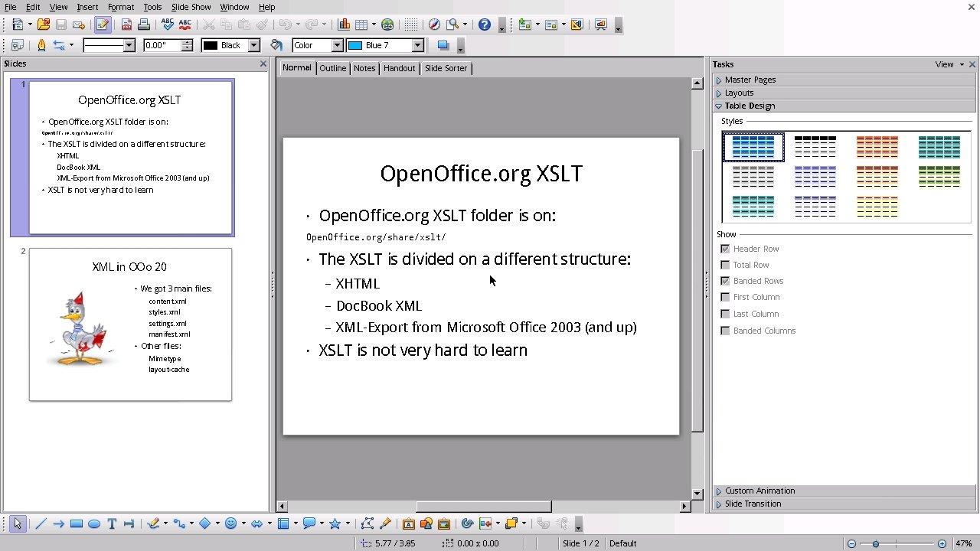Expand the Custom Animation section

point(844,491)
